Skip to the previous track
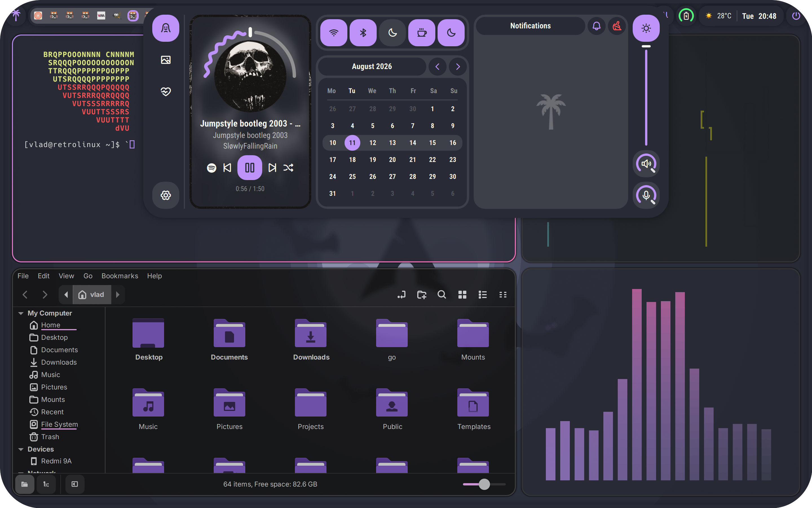 (x=227, y=168)
